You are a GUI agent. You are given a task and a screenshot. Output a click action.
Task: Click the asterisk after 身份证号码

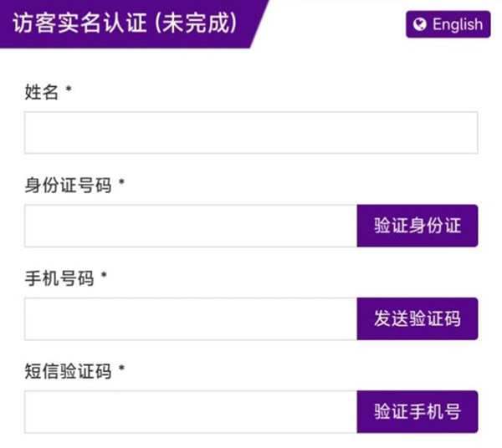(121, 183)
